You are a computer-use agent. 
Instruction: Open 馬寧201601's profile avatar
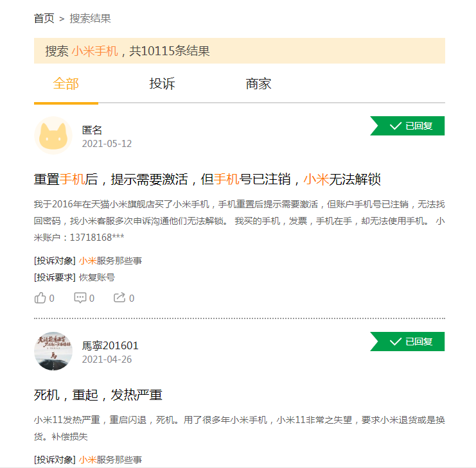53,351
